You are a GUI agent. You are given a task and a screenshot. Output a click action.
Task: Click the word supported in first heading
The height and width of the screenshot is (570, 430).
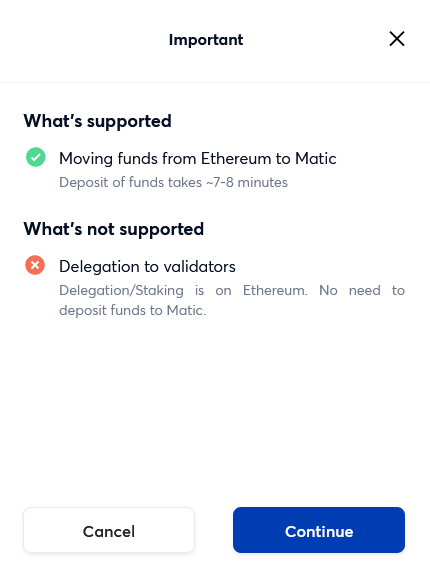tap(129, 122)
